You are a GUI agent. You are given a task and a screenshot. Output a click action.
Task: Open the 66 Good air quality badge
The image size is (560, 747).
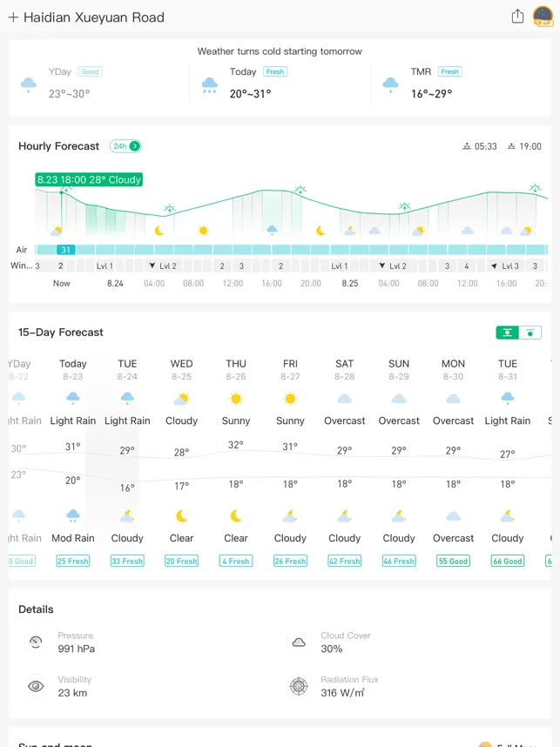(x=508, y=562)
